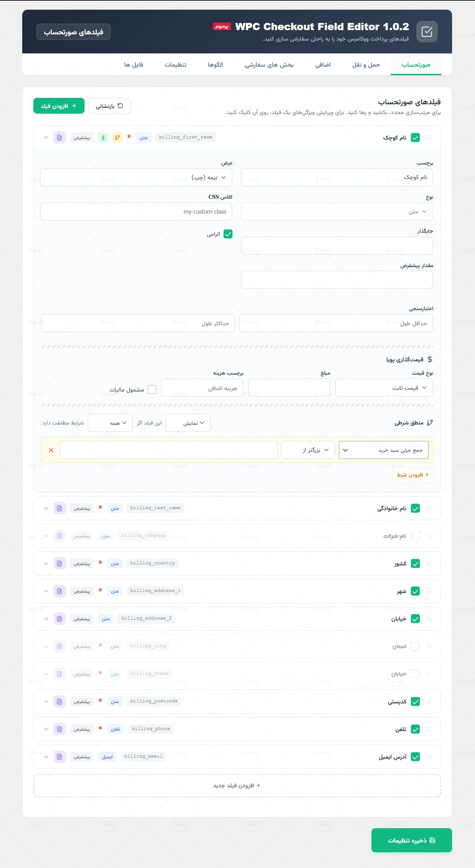Click the document icon in billing_country row
The image size is (475, 868).
click(59, 563)
